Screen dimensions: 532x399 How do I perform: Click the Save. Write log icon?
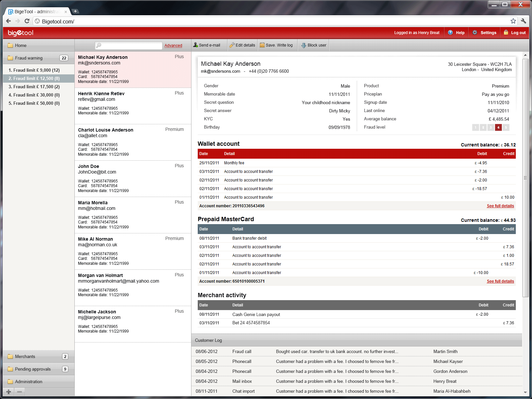[x=262, y=45]
